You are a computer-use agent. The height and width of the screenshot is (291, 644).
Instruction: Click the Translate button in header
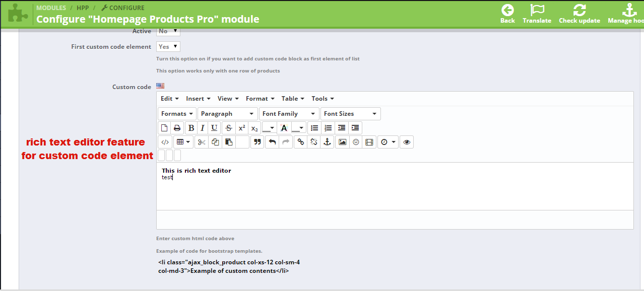click(537, 14)
